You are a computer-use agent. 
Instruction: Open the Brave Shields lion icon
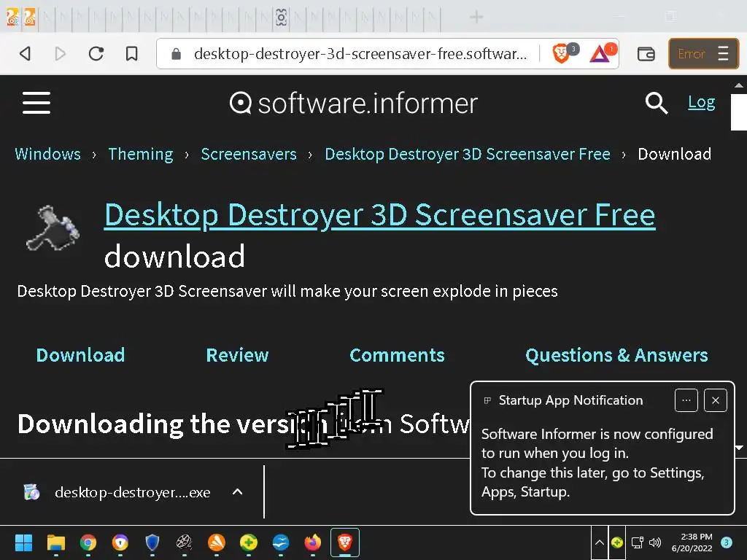tap(561, 53)
